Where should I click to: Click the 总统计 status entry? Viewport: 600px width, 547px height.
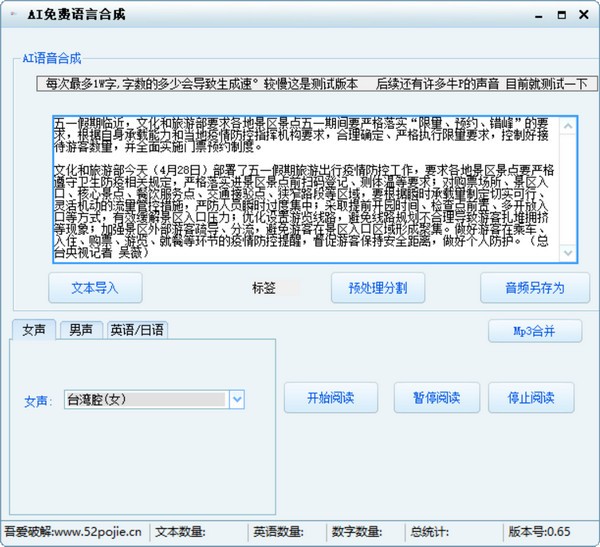pos(429,532)
